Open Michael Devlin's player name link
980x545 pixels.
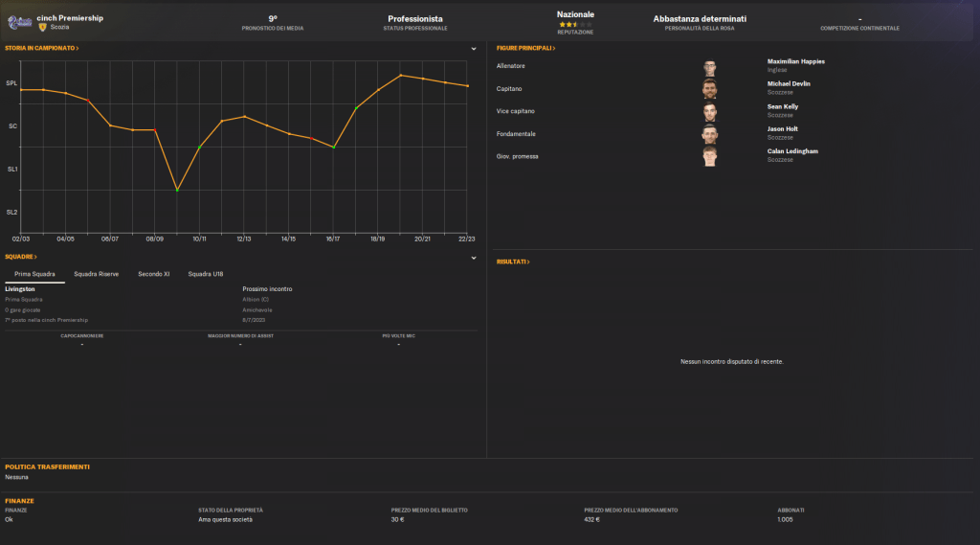789,83
